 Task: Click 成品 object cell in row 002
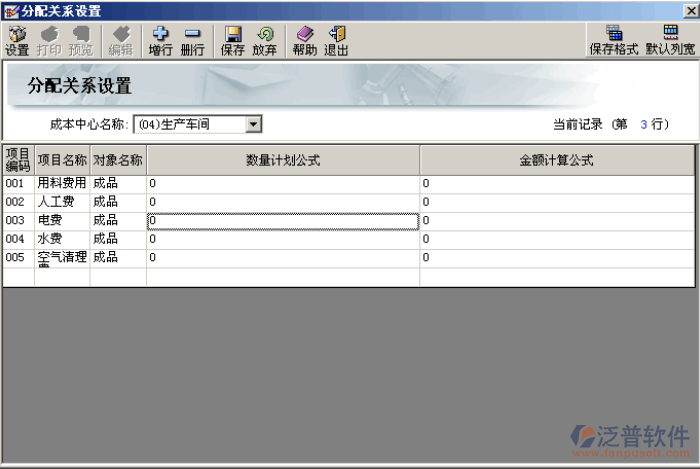[118, 203]
